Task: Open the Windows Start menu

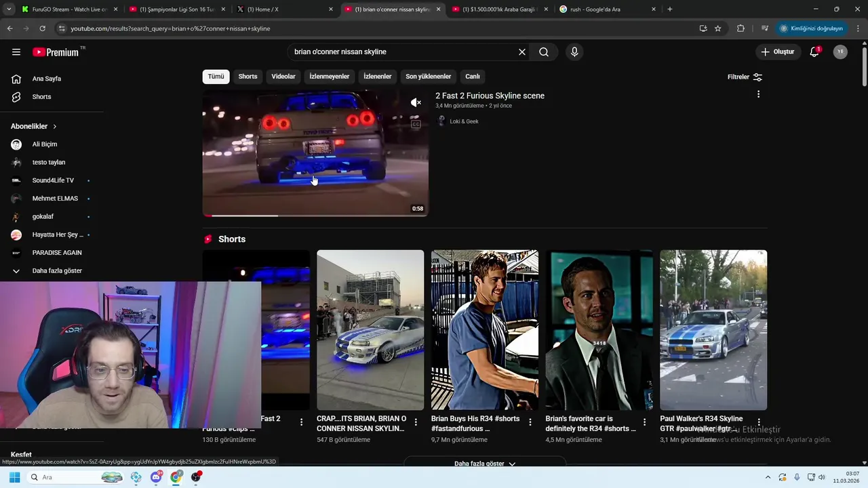Action: click(14, 477)
